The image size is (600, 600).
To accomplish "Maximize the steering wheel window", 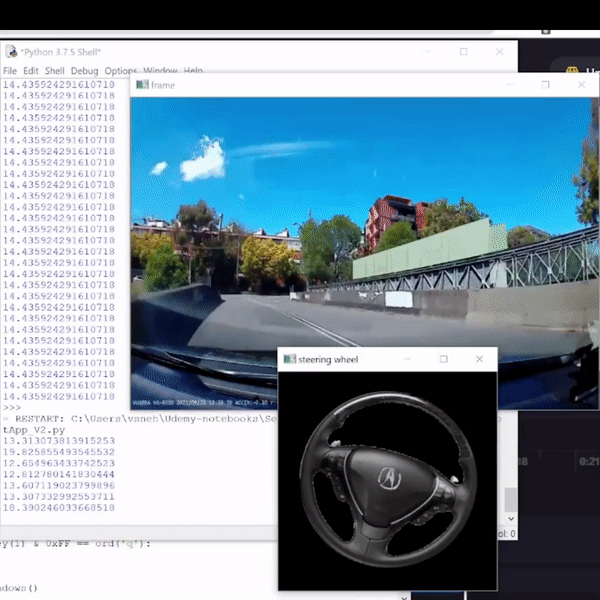I will (444, 359).
